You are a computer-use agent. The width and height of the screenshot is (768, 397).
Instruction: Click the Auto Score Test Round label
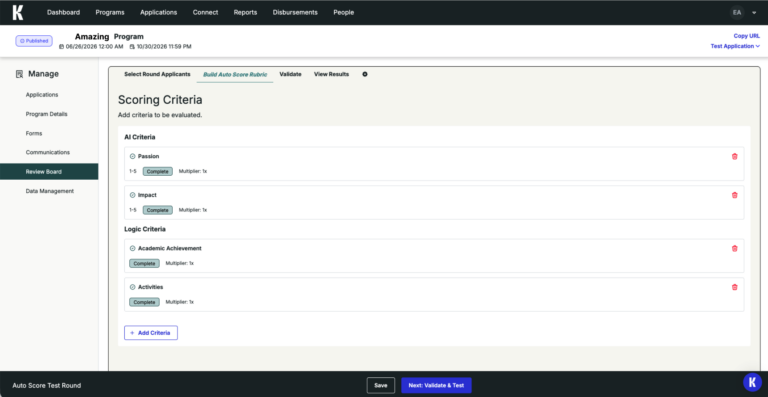coord(47,386)
